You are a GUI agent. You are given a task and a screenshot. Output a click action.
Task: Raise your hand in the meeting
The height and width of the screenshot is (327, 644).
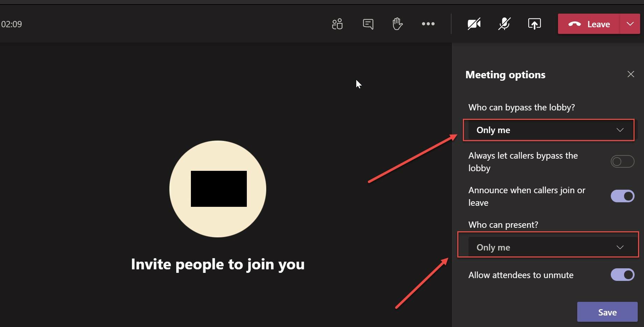pyautogui.click(x=398, y=24)
